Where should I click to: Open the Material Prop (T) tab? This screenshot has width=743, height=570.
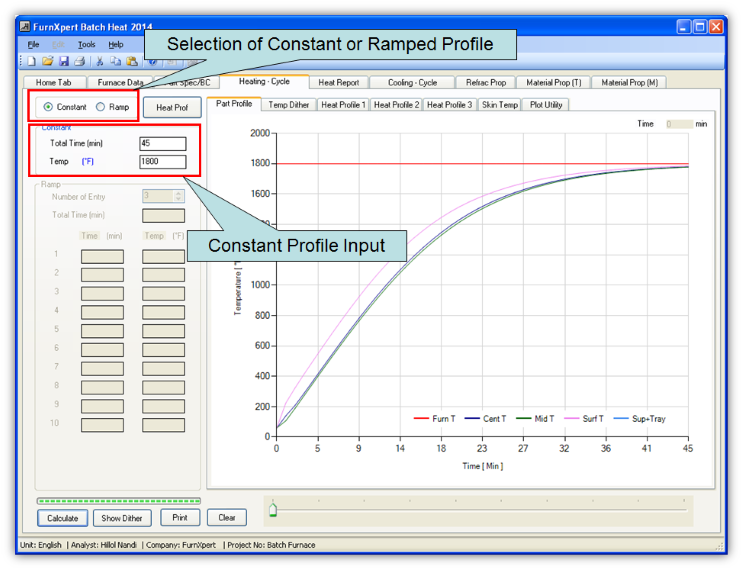click(553, 82)
